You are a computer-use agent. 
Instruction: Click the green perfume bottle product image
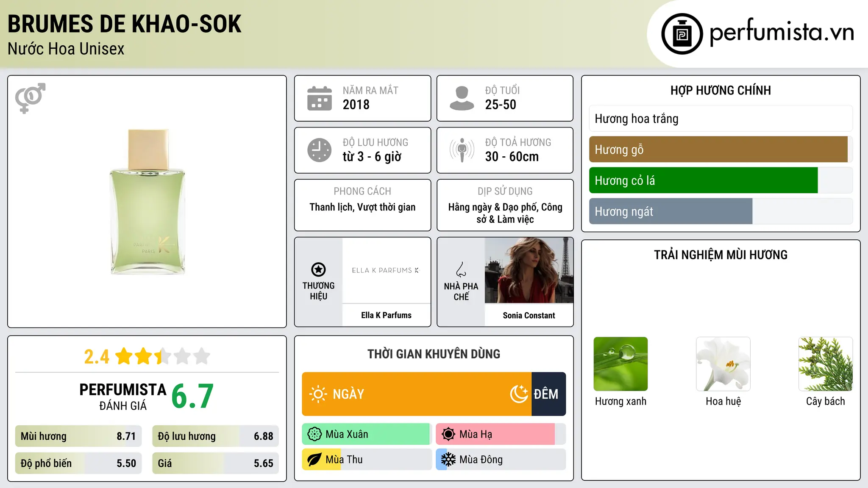click(147, 202)
